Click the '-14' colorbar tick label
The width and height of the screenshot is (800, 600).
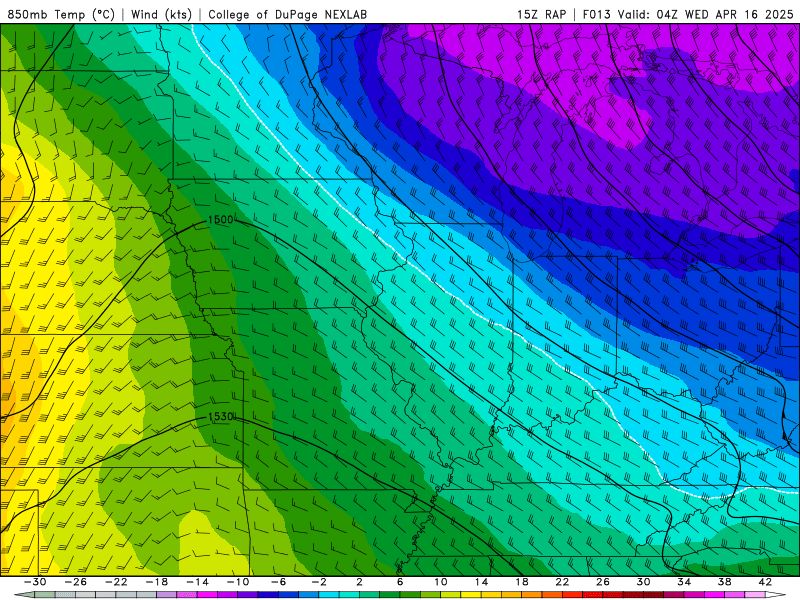(197, 582)
